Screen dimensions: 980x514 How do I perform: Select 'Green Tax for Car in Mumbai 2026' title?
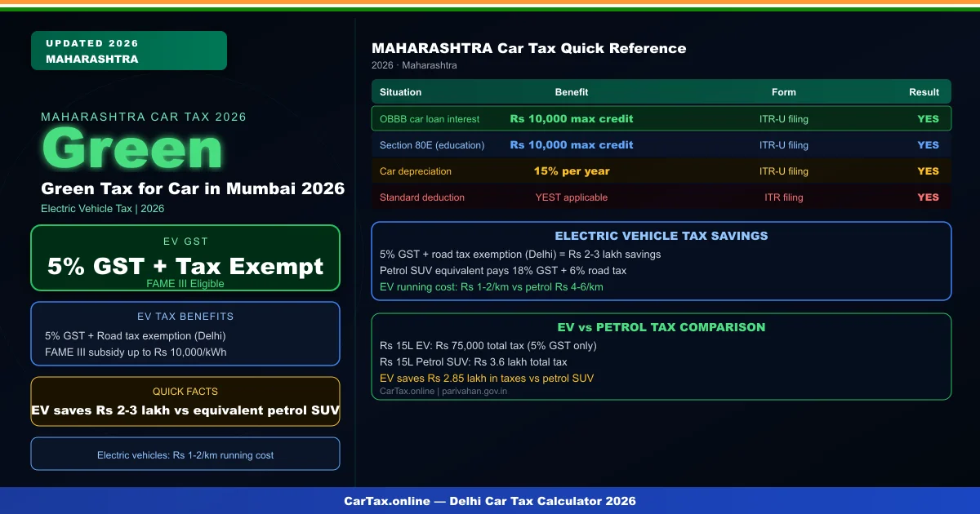click(193, 188)
